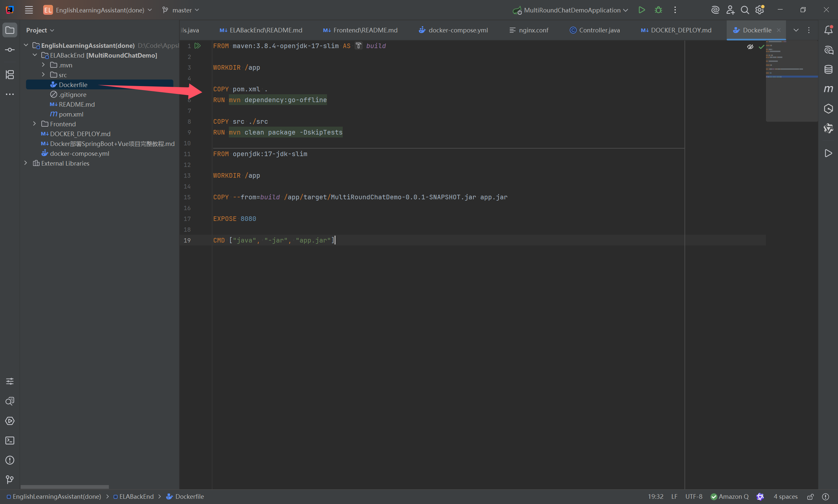Collapse the EnglishLearningAssistant(done) root node
Image resolution: width=838 pixels, height=504 pixels.
(26, 45)
